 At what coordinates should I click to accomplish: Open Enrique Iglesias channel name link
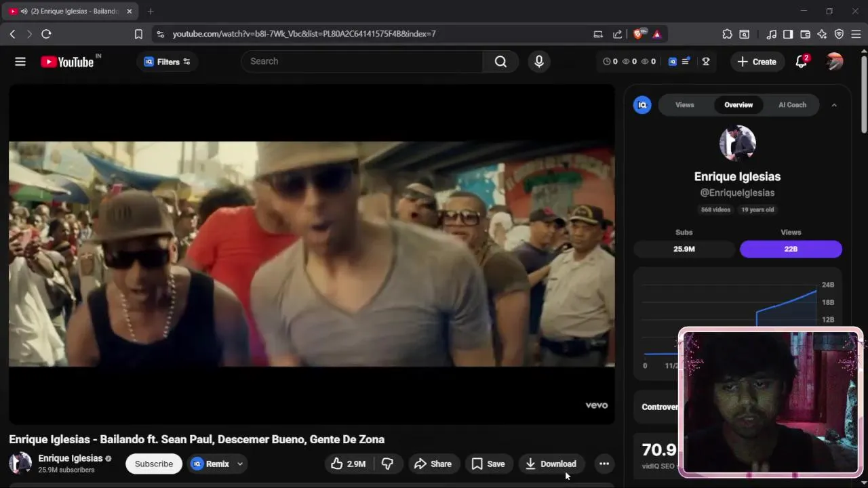[71, 458]
